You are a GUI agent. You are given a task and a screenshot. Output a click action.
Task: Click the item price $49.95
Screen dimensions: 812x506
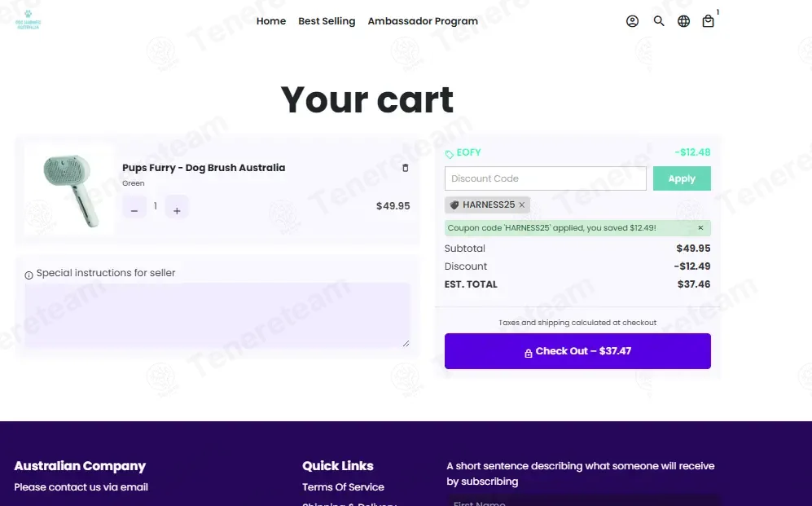[393, 206]
